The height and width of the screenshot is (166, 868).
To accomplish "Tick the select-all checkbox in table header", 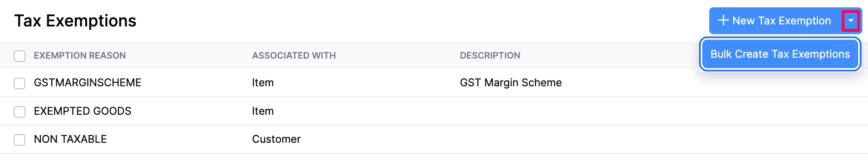I will coord(20,56).
